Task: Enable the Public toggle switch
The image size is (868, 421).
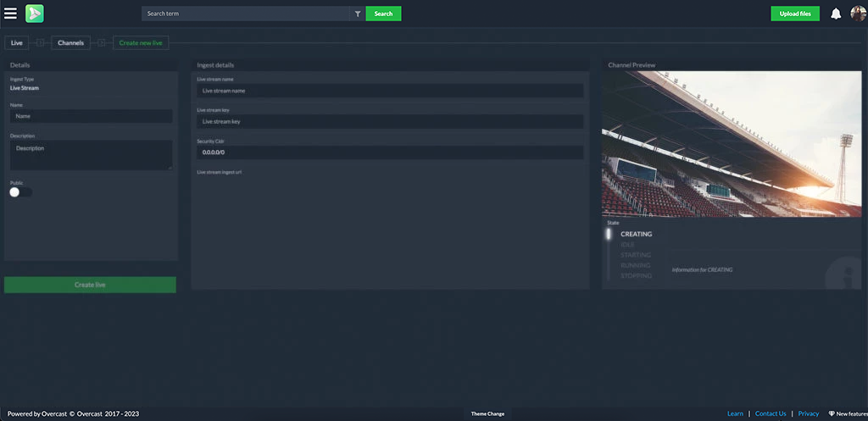Action: pos(20,192)
